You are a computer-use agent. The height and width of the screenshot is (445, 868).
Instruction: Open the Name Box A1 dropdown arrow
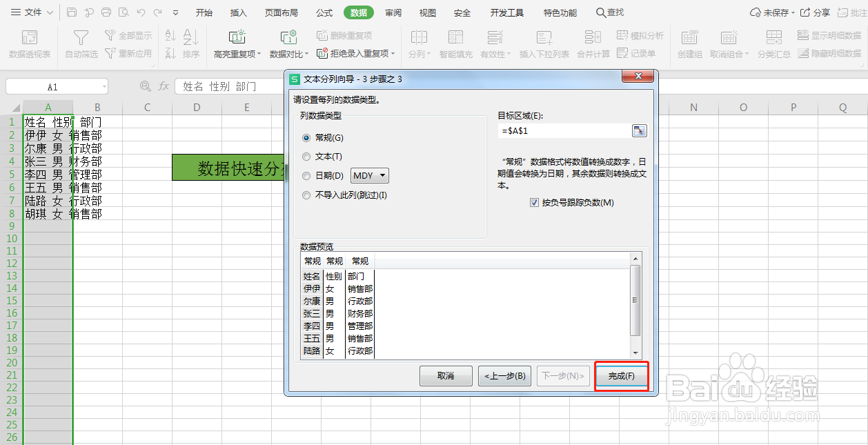pos(104,86)
